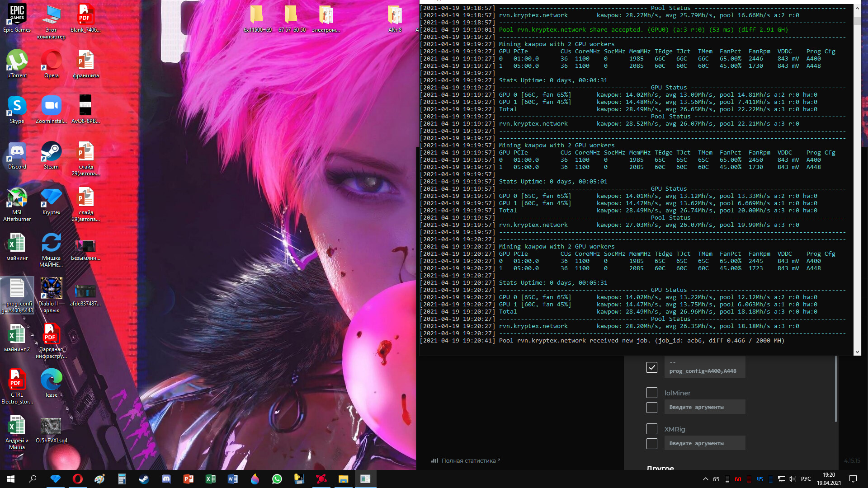Enable the lolMiner arguments checkbox
Viewport: 868px width, 488px height.
(651, 407)
